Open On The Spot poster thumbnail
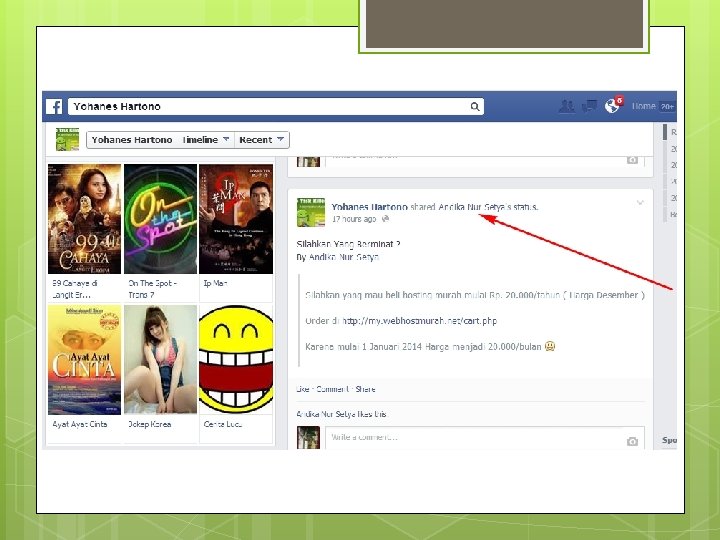This screenshot has width=720, height=540. [x=160, y=219]
